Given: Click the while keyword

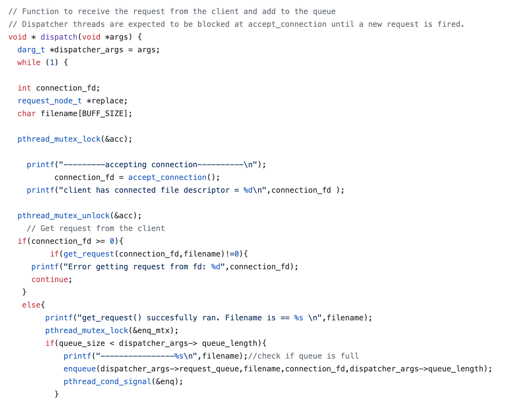Looking at the screenshot, I should [29, 63].
